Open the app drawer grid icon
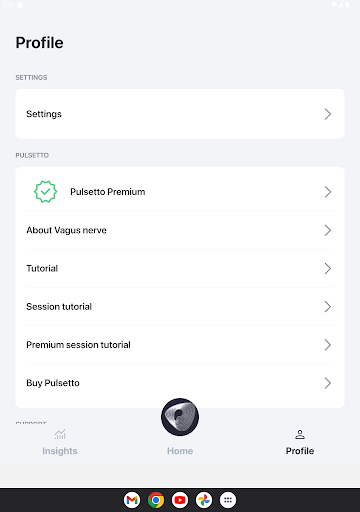 point(228,500)
